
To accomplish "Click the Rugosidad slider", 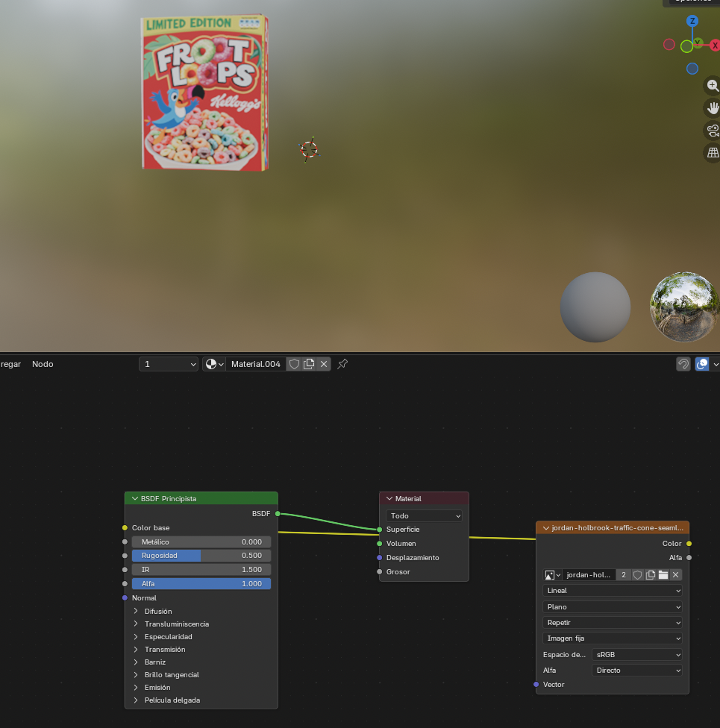I will (x=201, y=556).
